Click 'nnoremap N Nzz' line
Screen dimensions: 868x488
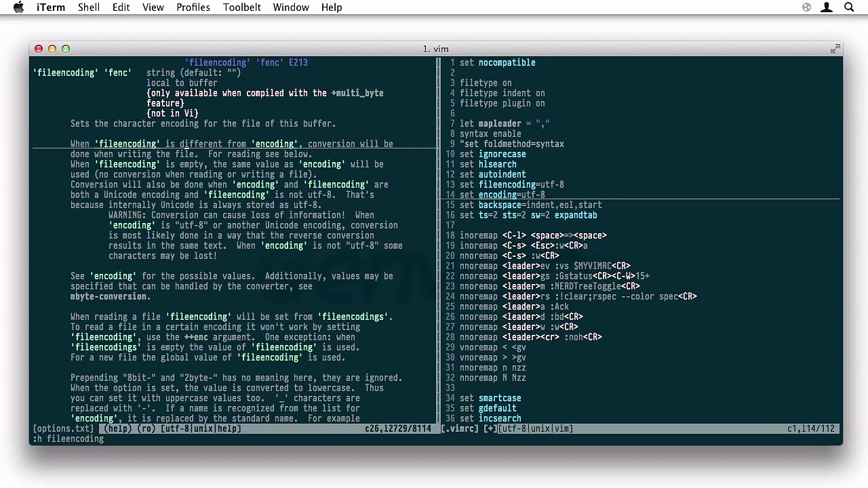pyautogui.click(x=493, y=378)
